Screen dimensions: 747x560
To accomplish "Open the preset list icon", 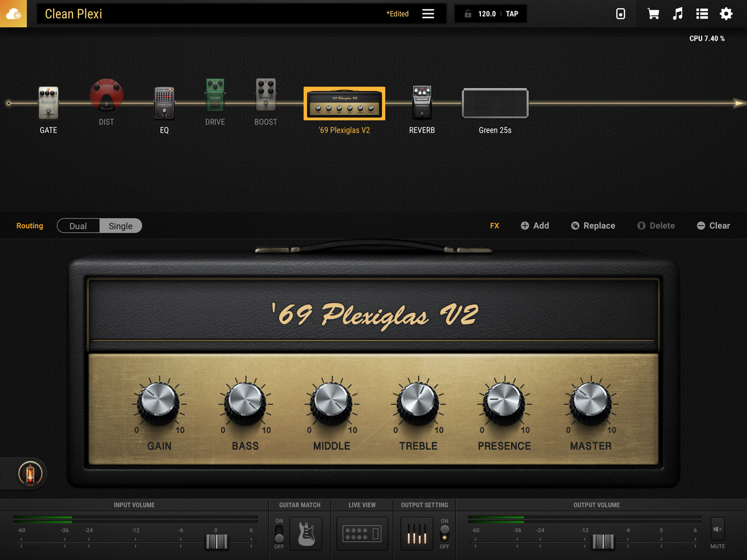I will 702,13.
